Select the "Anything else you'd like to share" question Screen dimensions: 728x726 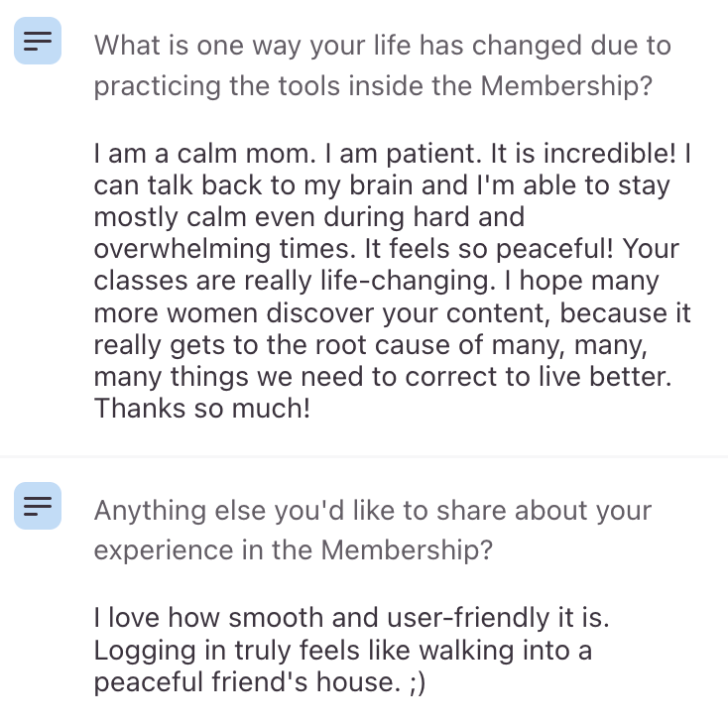point(372,511)
